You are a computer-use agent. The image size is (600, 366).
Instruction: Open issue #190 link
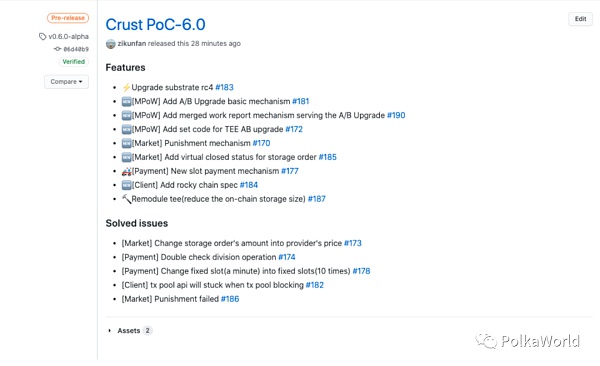[x=396, y=115]
